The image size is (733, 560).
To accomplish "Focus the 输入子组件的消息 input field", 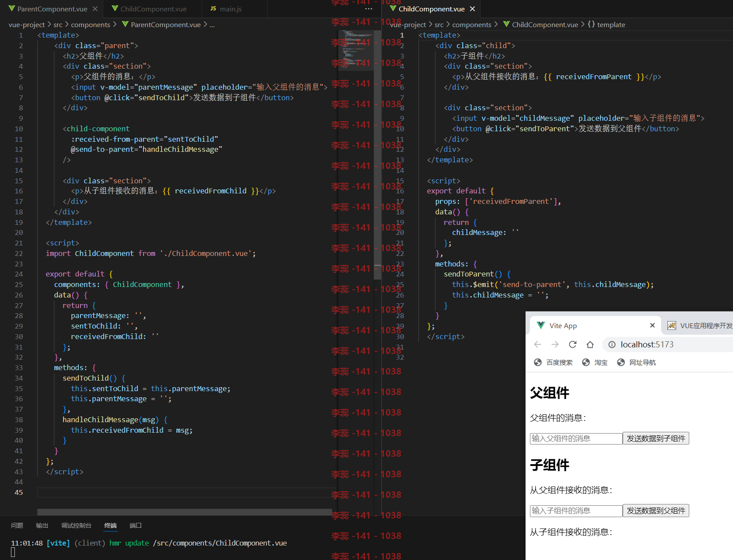I will [576, 511].
